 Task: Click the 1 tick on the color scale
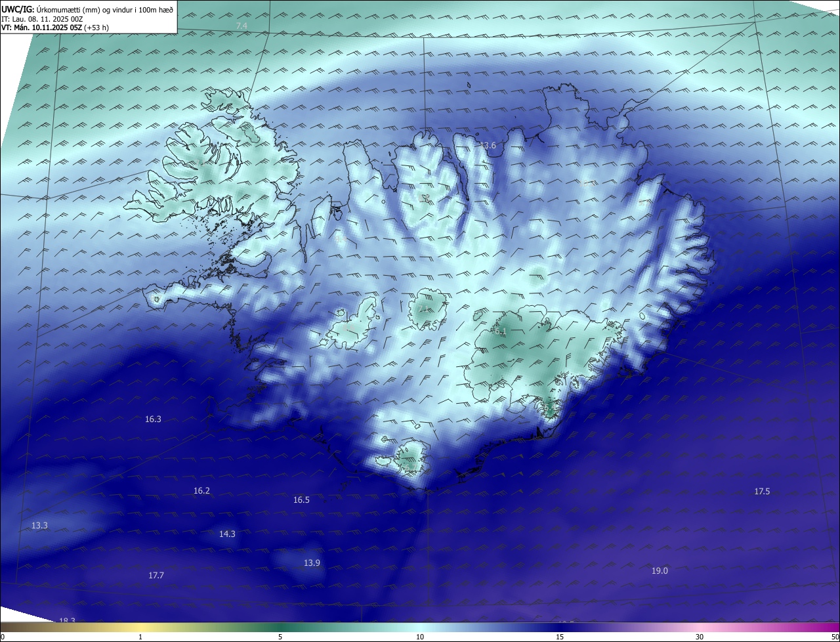click(140, 637)
